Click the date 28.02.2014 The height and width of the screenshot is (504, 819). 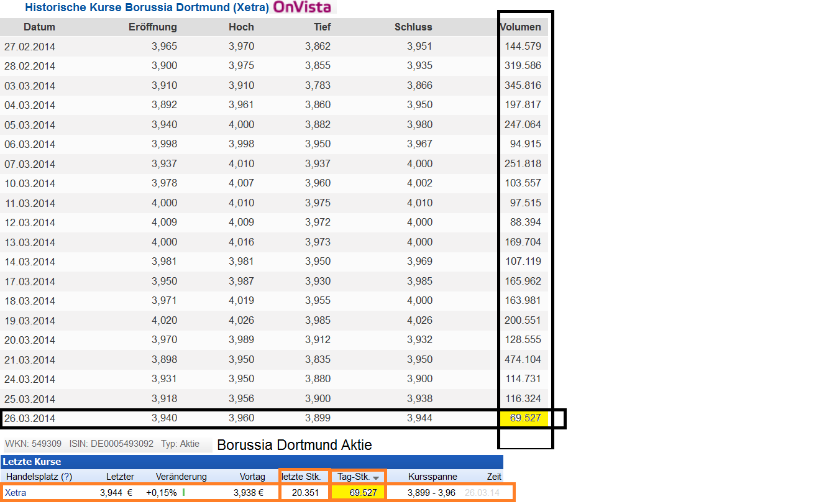point(30,66)
